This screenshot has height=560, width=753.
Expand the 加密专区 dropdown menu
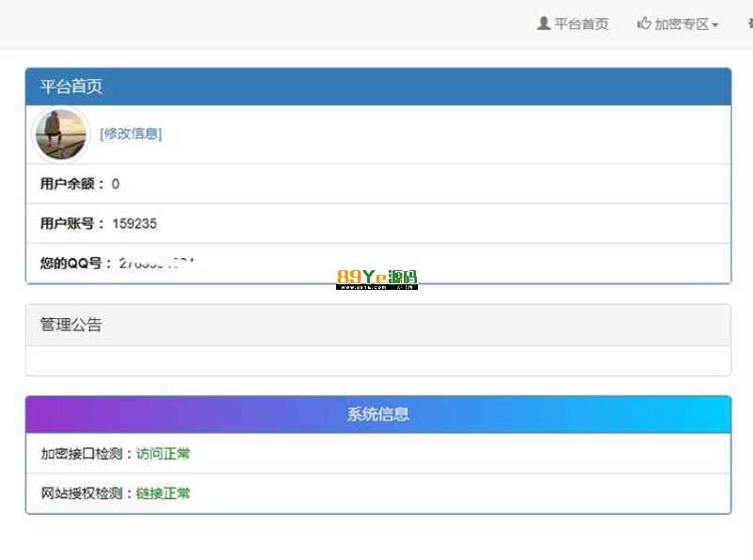[681, 24]
